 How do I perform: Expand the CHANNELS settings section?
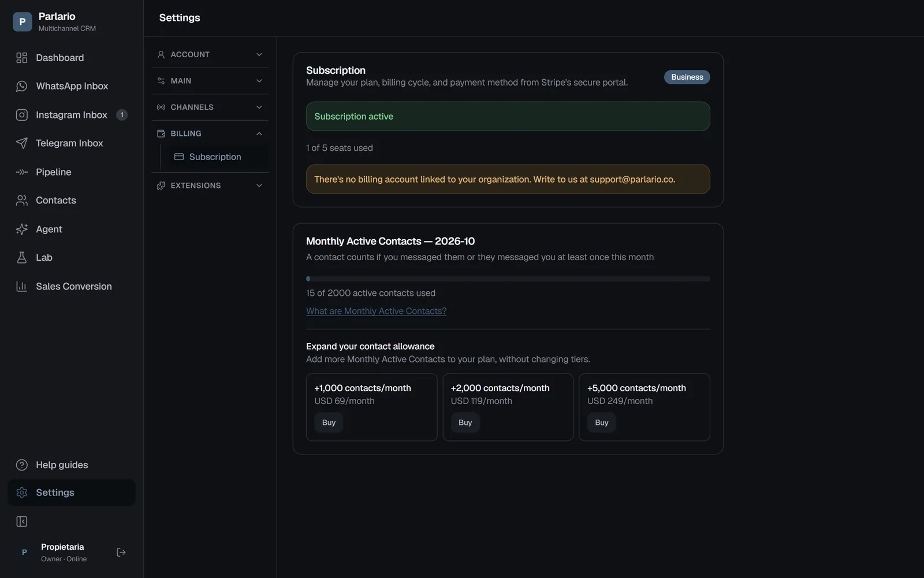click(x=210, y=107)
